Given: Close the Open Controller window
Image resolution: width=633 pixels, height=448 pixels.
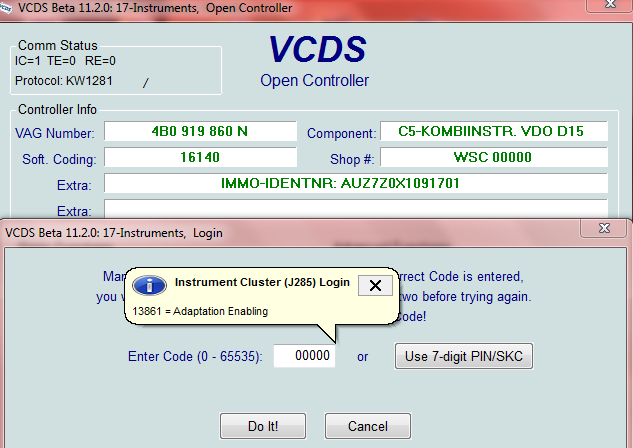Looking at the screenshot, I should (x=610, y=4).
